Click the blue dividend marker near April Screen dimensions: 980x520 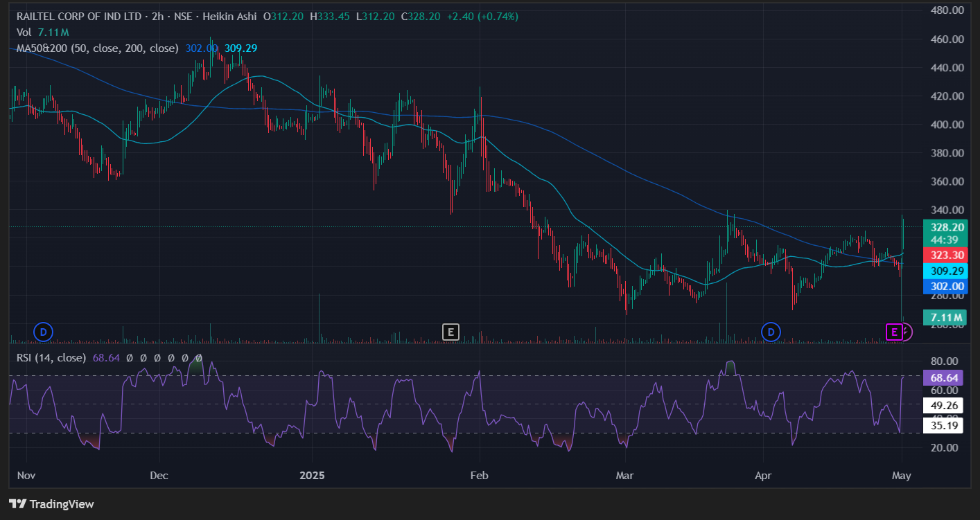771,332
